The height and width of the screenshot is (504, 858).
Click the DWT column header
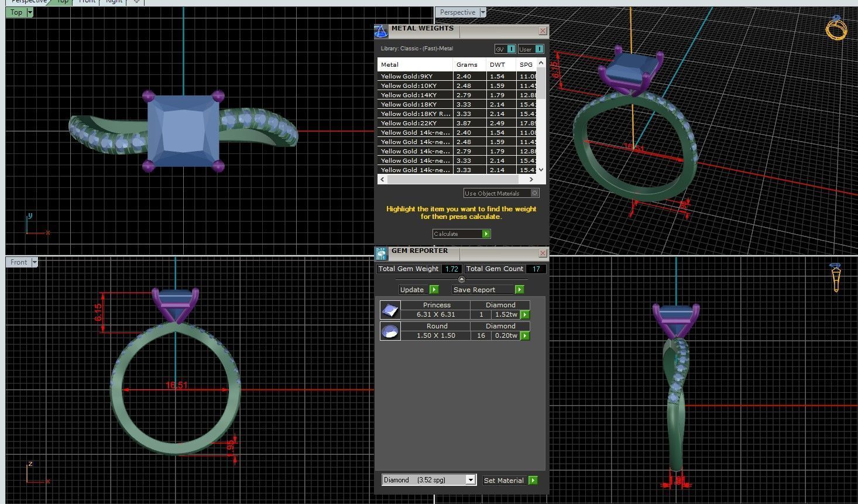point(501,64)
